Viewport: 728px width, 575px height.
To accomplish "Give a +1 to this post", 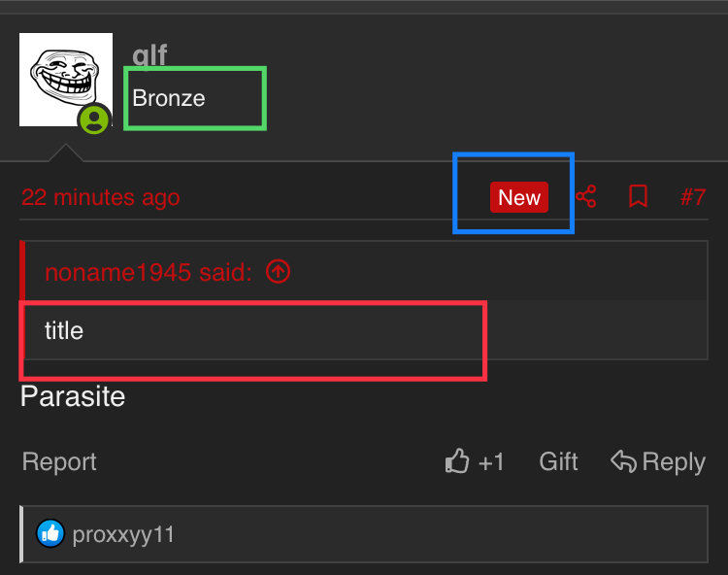I will point(491,462).
